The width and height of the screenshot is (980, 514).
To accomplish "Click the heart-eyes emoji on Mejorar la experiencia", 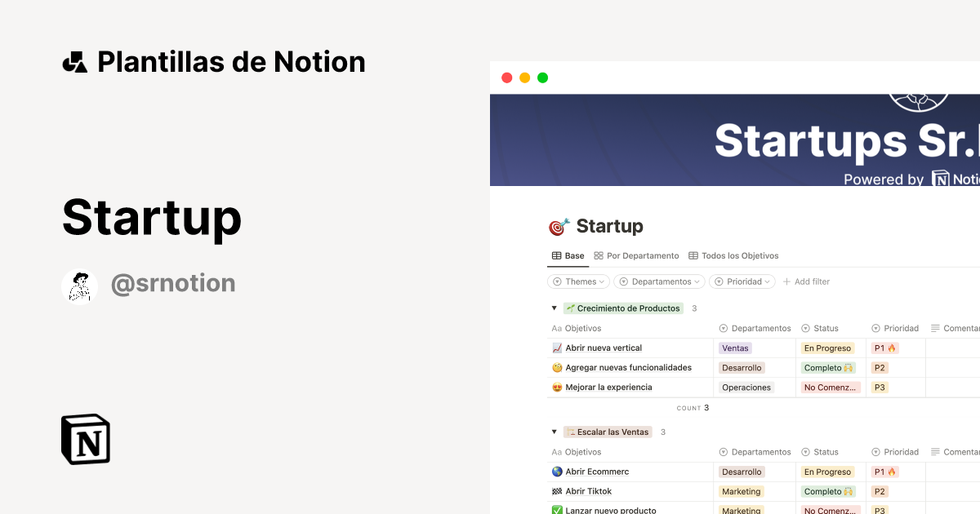I will click(x=556, y=387).
